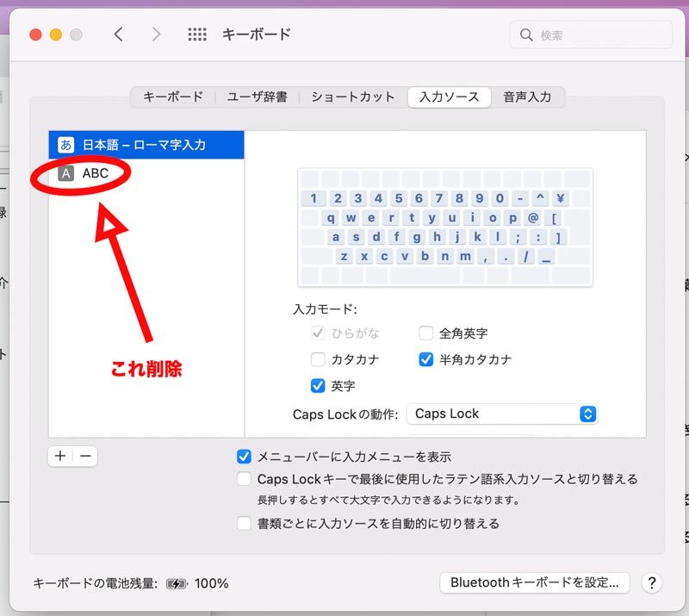Image resolution: width=689 pixels, height=616 pixels.
Task: Switch to the ユーザ辞書 tab
Action: point(257,96)
